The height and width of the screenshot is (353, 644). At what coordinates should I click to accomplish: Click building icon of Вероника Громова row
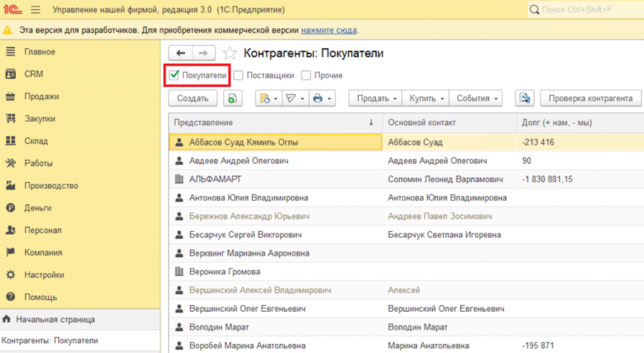tap(179, 271)
